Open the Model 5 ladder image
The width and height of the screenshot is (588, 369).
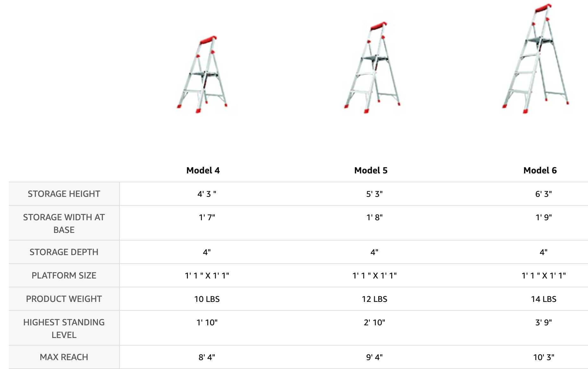coord(372,67)
